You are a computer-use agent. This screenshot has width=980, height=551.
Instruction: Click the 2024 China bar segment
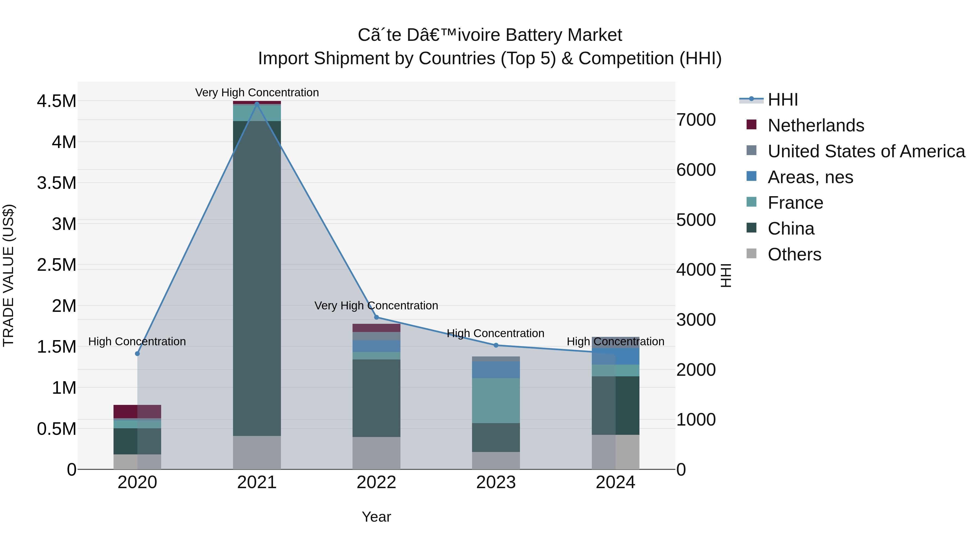pyautogui.click(x=615, y=405)
